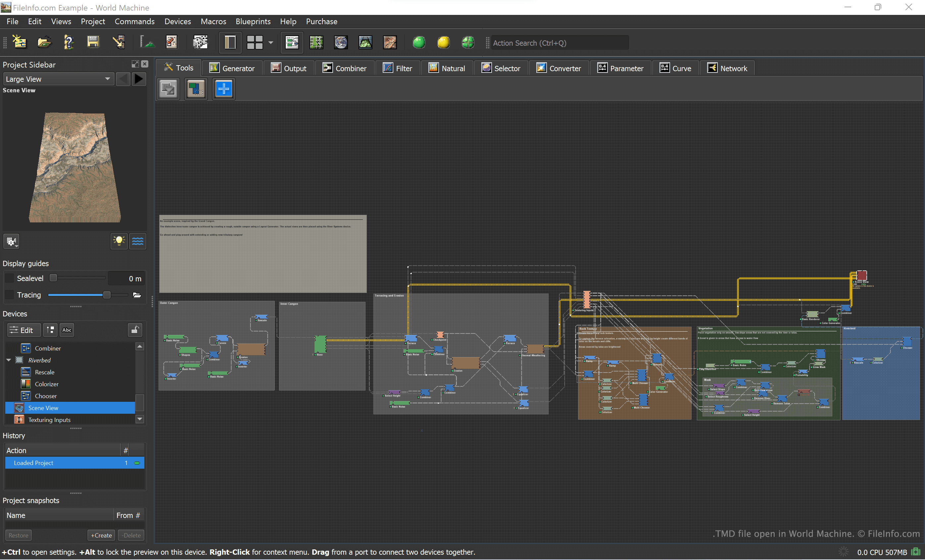The height and width of the screenshot is (560, 925).
Task: Switch to Explorer globe view icon
Action: point(341,42)
